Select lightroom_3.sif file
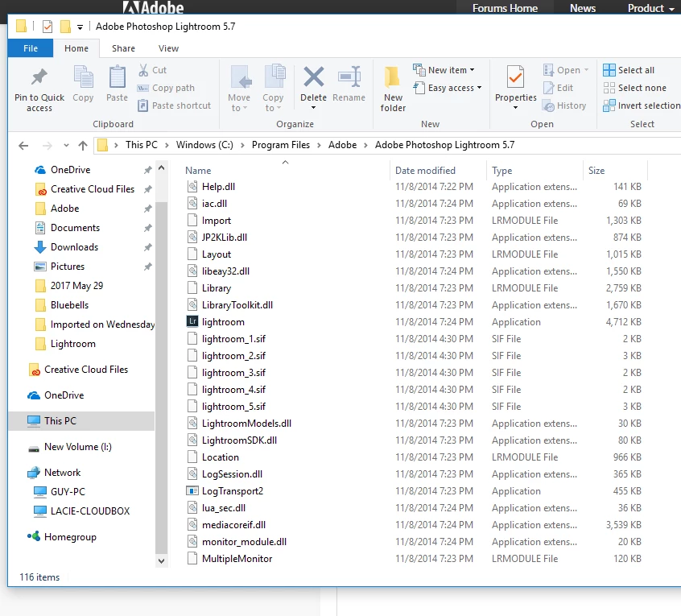This screenshot has width=681, height=616. pyautogui.click(x=233, y=373)
